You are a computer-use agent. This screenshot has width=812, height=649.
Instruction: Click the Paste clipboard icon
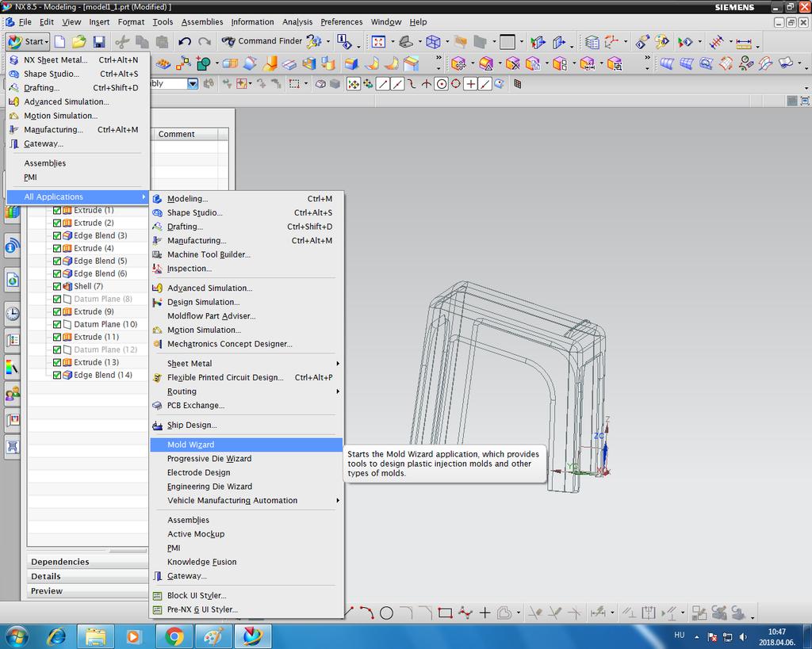pos(162,41)
